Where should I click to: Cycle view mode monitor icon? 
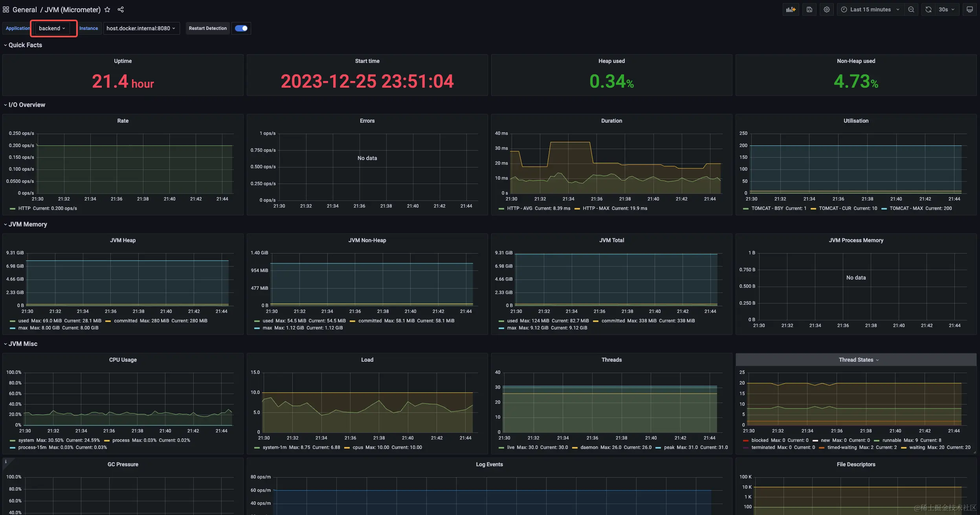970,9
